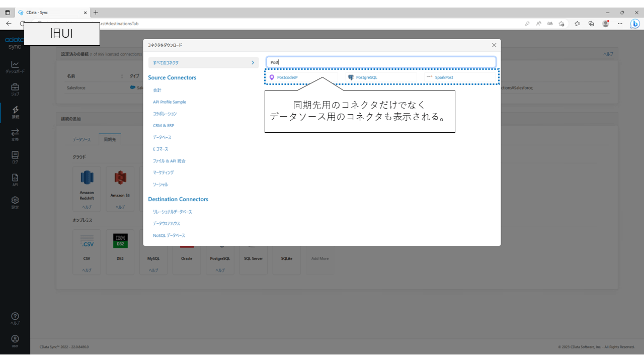Viewport: 644px width, 362px height.
Task: Click the translate page icon in the address bar
Action: pyautogui.click(x=550, y=24)
